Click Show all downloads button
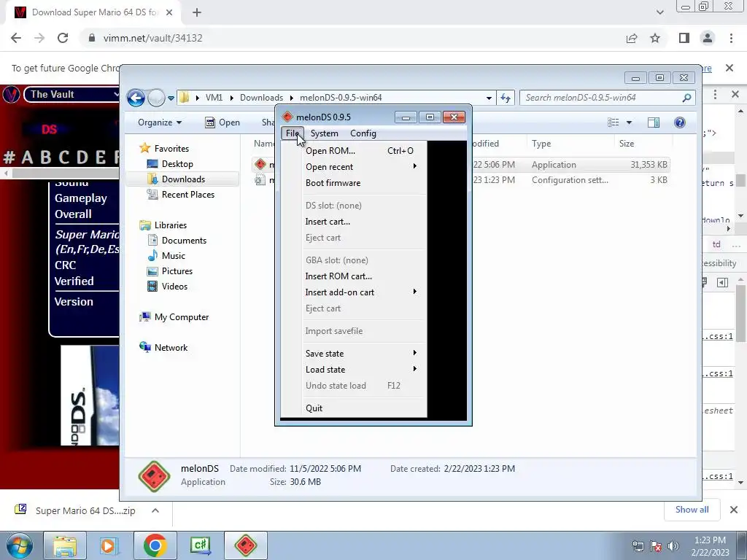This screenshot has width=747, height=560. [692, 510]
